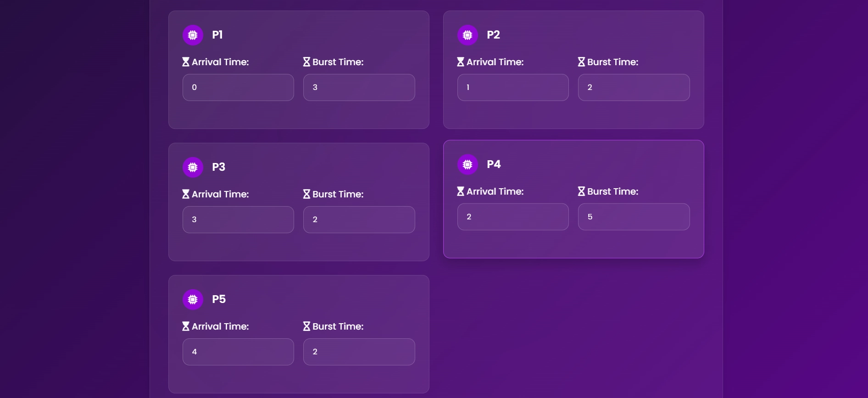Image resolution: width=868 pixels, height=398 pixels.
Task: Select the Burst Time field of P4
Action: (634, 217)
